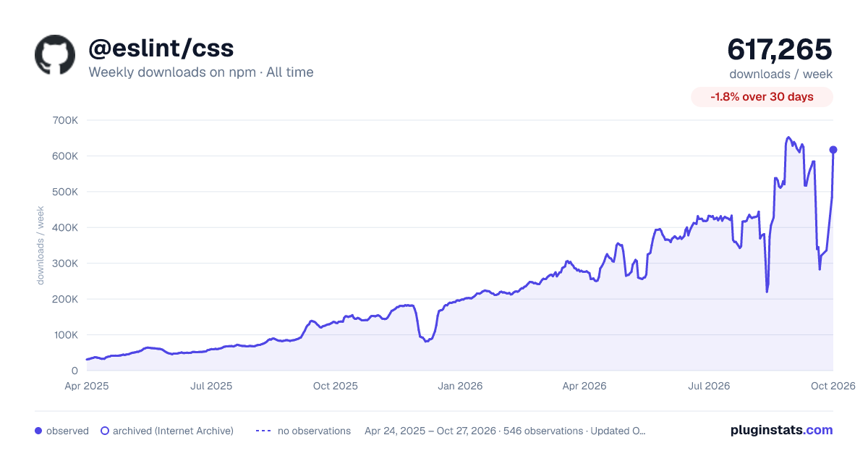Click the 600K y-axis label
This screenshot has height=456, width=868.
[66, 156]
